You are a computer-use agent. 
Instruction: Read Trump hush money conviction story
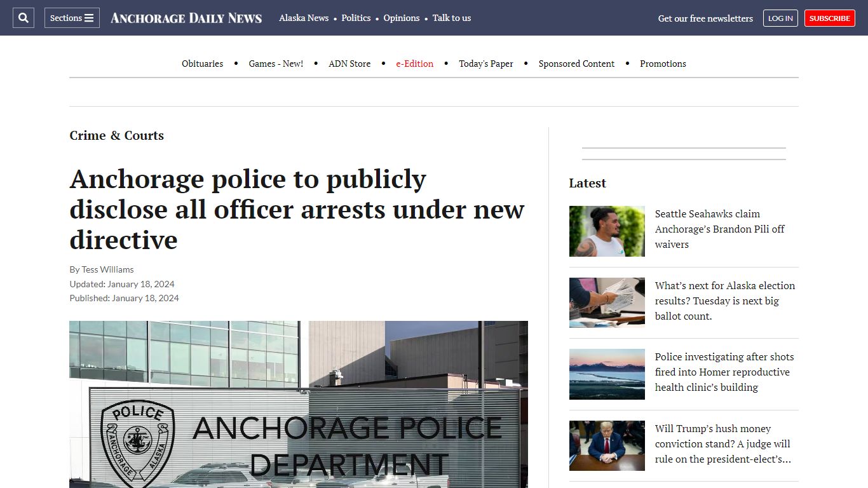(x=723, y=444)
